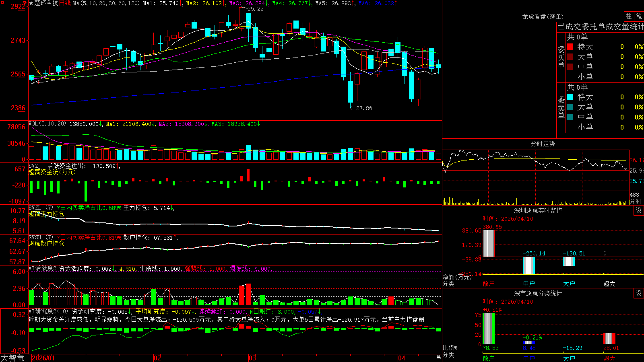Viewport: 644px width, 362px height.
Task: Select 超大 category in 深市超赢分类统计
Action: tap(609, 358)
